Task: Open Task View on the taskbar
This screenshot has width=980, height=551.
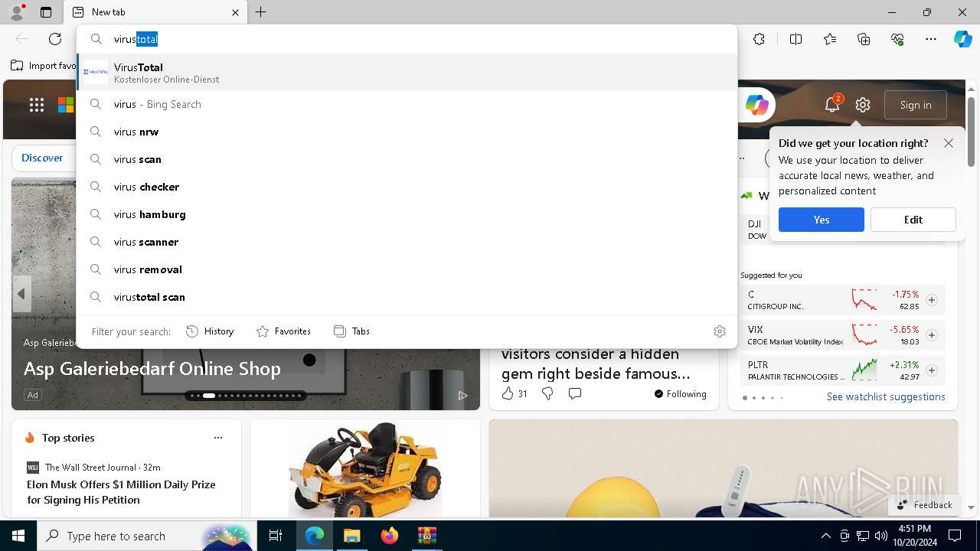Action: point(276,536)
